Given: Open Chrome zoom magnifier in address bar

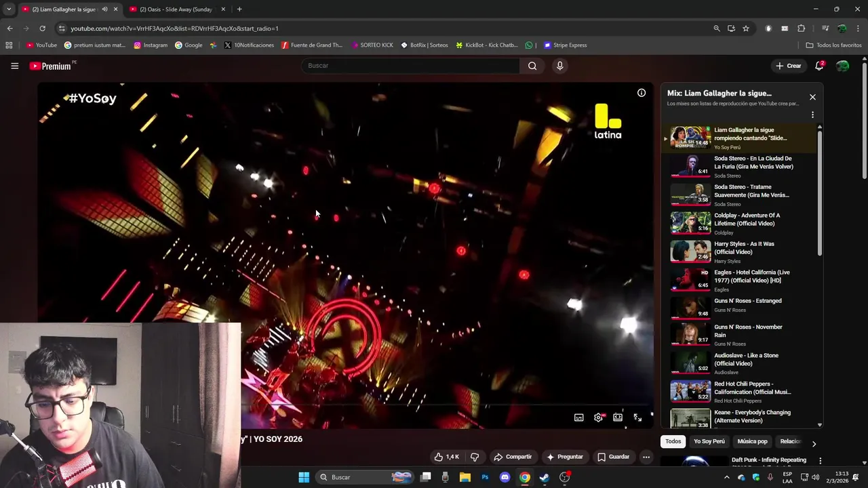Looking at the screenshot, I should click(x=716, y=28).
